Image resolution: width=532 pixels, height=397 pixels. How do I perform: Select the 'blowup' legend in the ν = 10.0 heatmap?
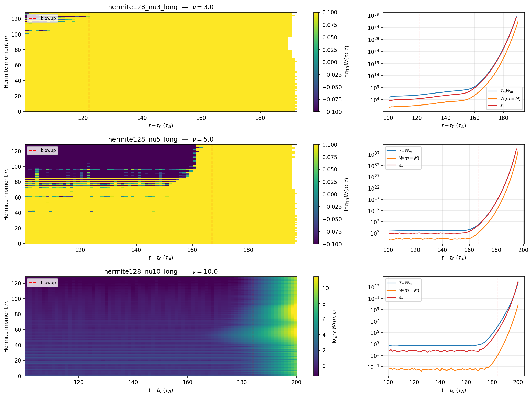(x=42, y=283)
